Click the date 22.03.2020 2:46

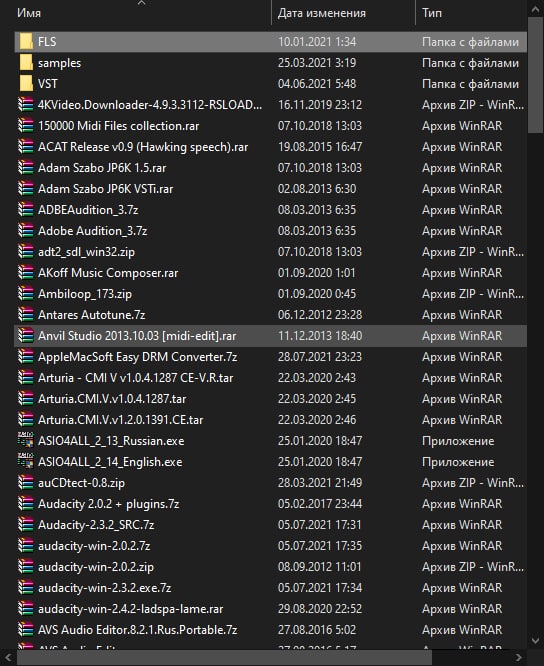[x=317, y=420]
